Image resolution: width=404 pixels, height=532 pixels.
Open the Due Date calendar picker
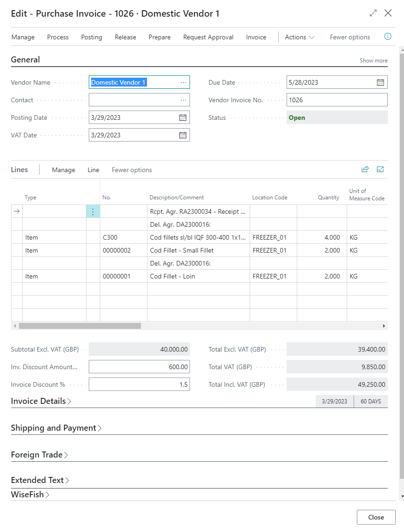380,82
